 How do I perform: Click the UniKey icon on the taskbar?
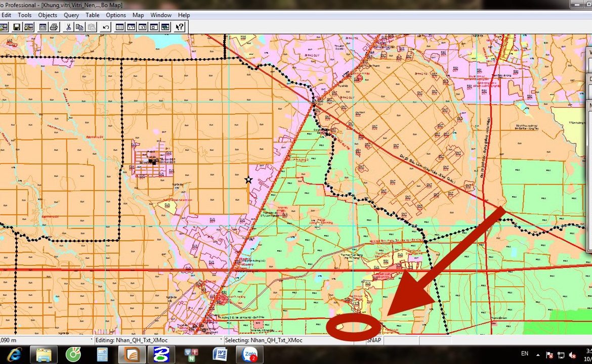(x=191, y=354)
